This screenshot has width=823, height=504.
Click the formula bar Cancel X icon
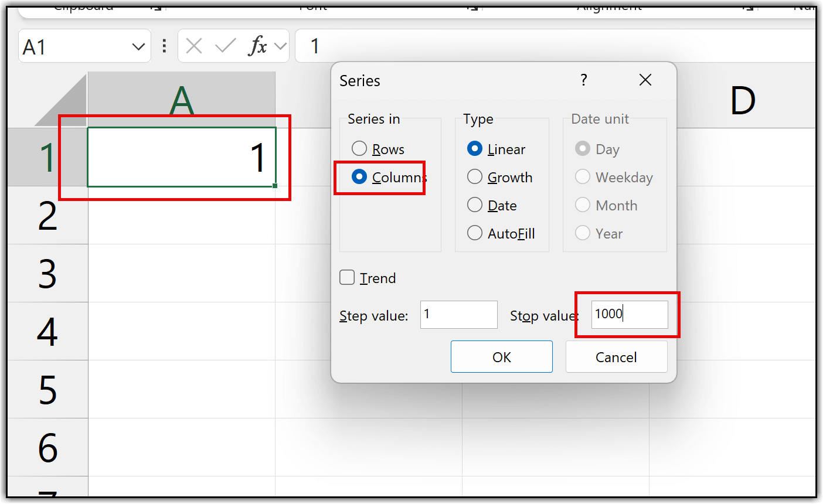click(x=194, y=46)
